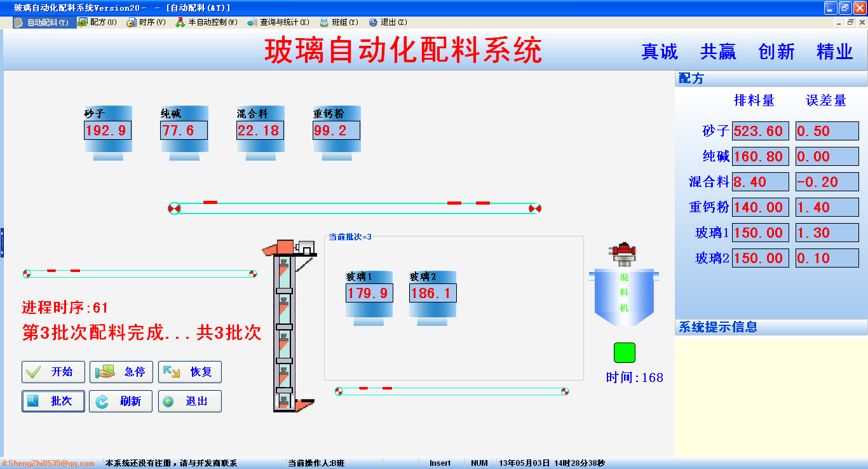
Task: Select the 重钙粉 误差量 field showing 1.40
Action: coord(827,207)
